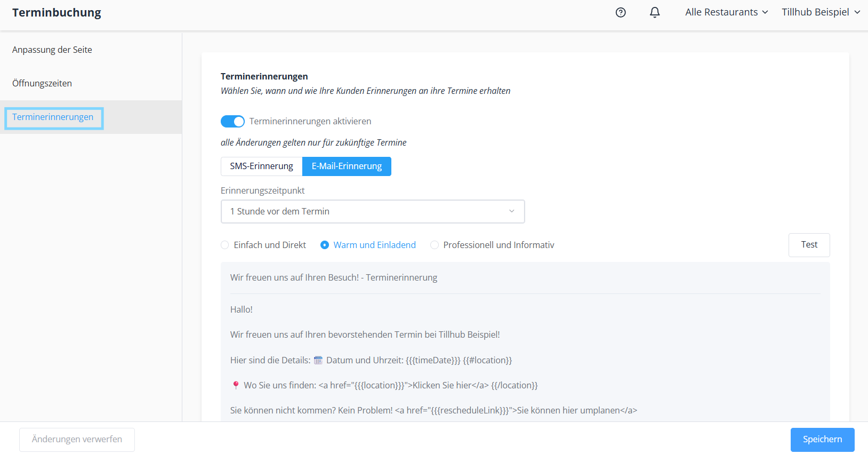Open the Tillhub Beispiel account menu
Viewport: 868px width, 454px height.
(821, 12)
